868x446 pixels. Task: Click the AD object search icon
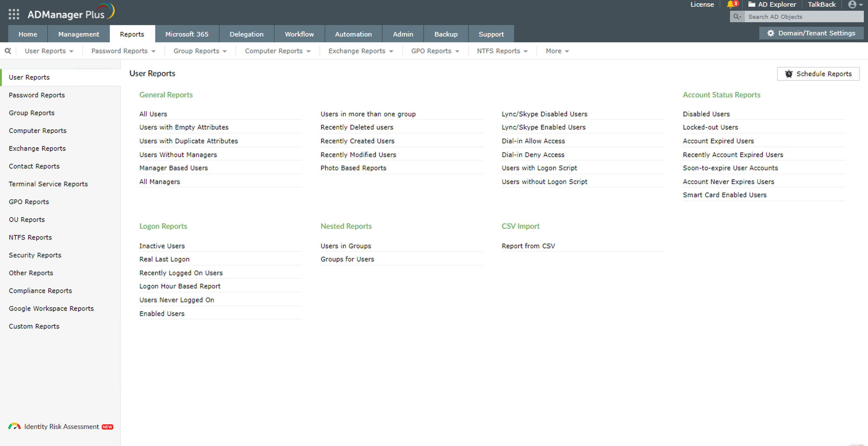tap(737, 16)
